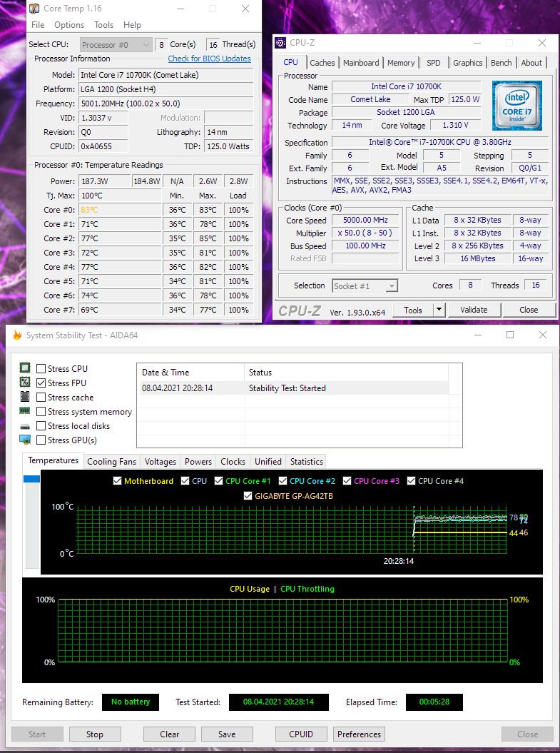This screenshot has height=753, width=560.
Task: Enable Stress GPU(s) checkbox
Action: 41,440
